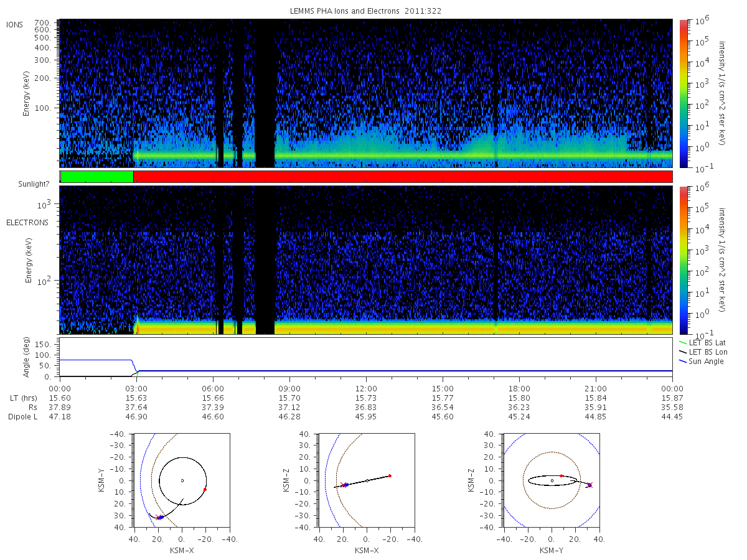Click the ions intensity color bar
Screen dimensions: 747x560
point(683,93)
